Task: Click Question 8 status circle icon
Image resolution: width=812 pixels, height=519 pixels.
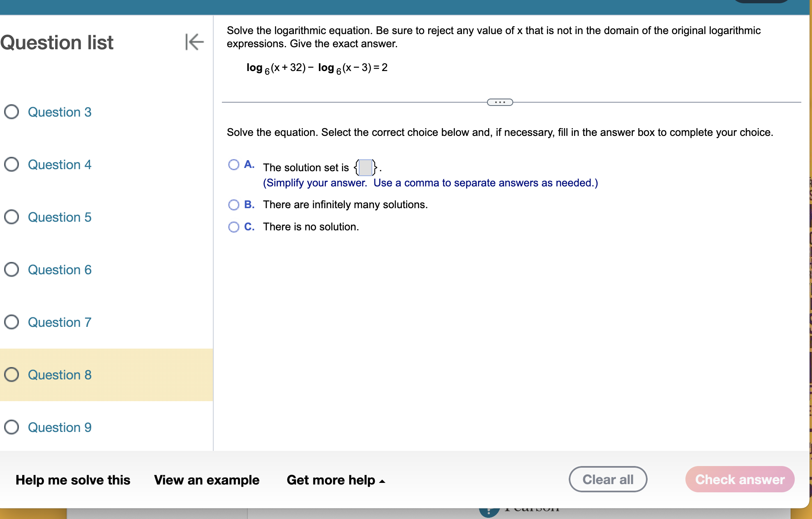Action: point(12,374)
